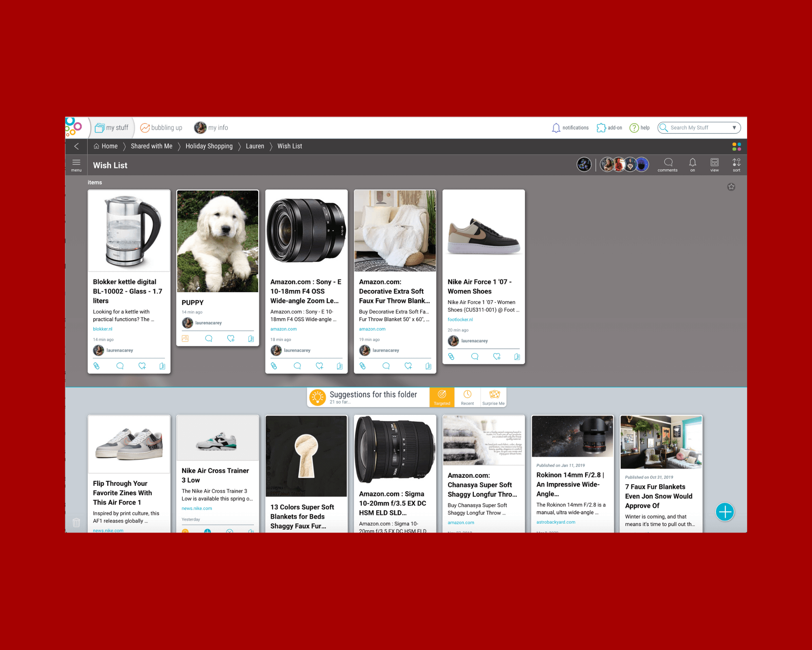
Task: Focus the Search My Stuff field
Action: pos(698,128)
